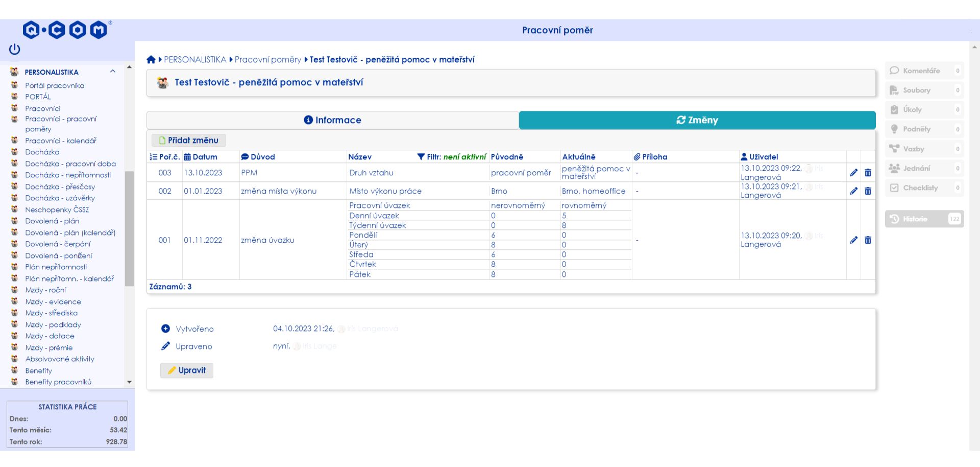Open Soubory files panel
The image size is (980, 467).
coord(924,90)
